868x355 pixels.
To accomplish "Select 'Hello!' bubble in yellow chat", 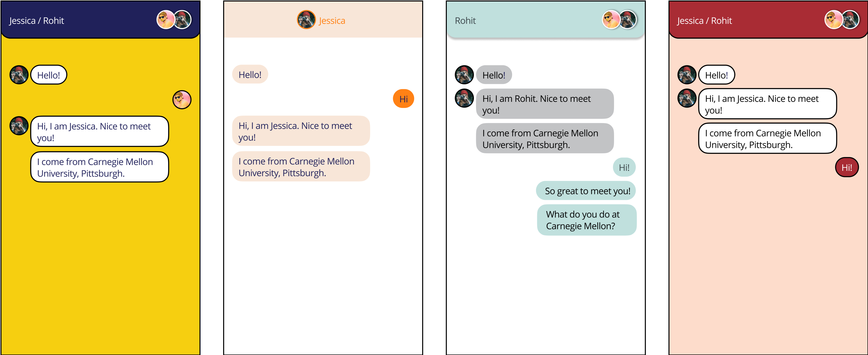I will click(49, 75).
